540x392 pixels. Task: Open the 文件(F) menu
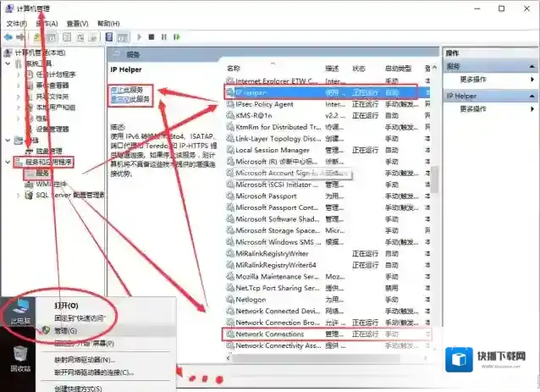(x=17, y=24)
